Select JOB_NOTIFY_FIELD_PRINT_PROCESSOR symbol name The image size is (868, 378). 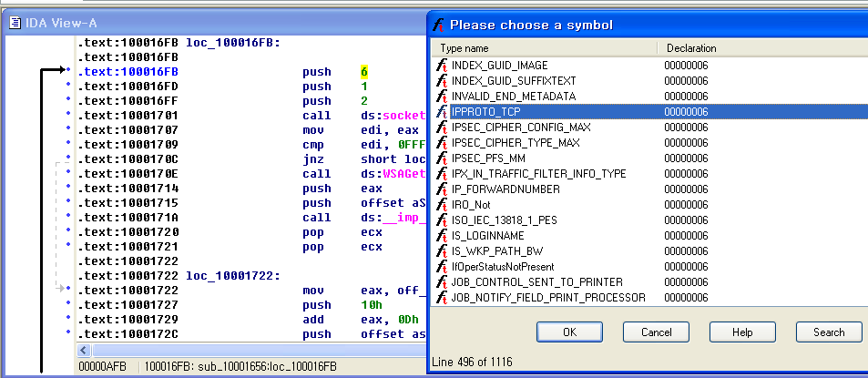pos(548,298)
